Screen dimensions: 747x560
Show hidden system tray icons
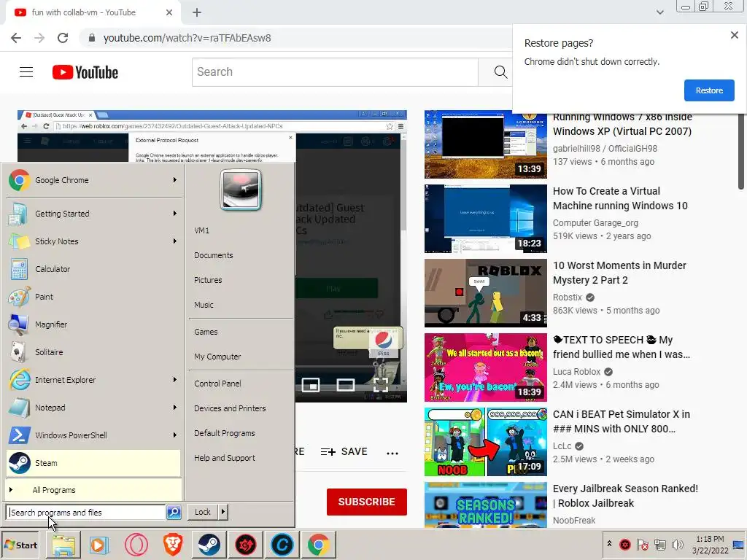609,543
